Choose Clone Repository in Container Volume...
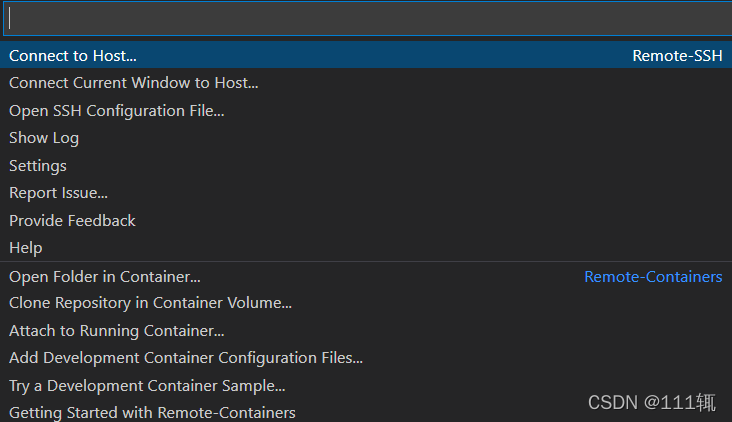732x422 pixels. (366, 303)
